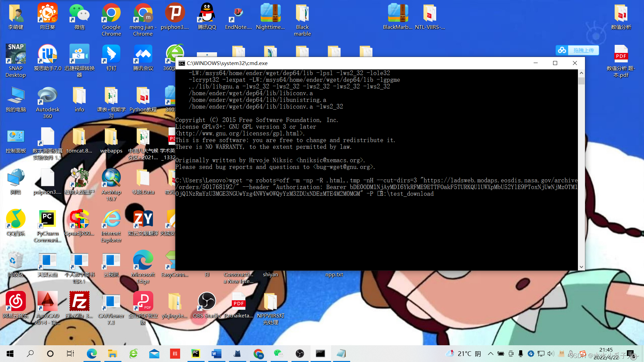Open the taskbar search magnifier

click(30, 354)
